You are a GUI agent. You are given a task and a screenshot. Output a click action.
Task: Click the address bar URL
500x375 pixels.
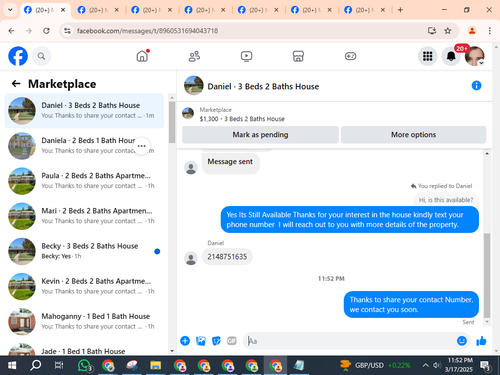(x=147, y=31)
